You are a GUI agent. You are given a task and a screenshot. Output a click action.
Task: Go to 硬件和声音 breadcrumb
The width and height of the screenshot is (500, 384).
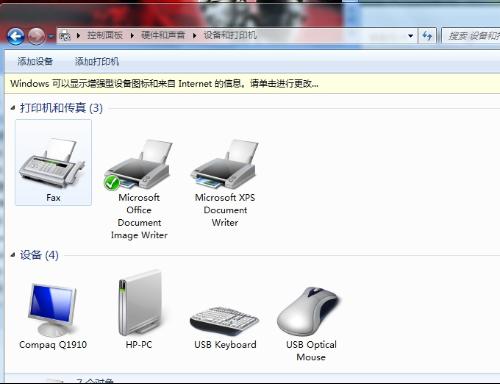[x=163, y=35]
